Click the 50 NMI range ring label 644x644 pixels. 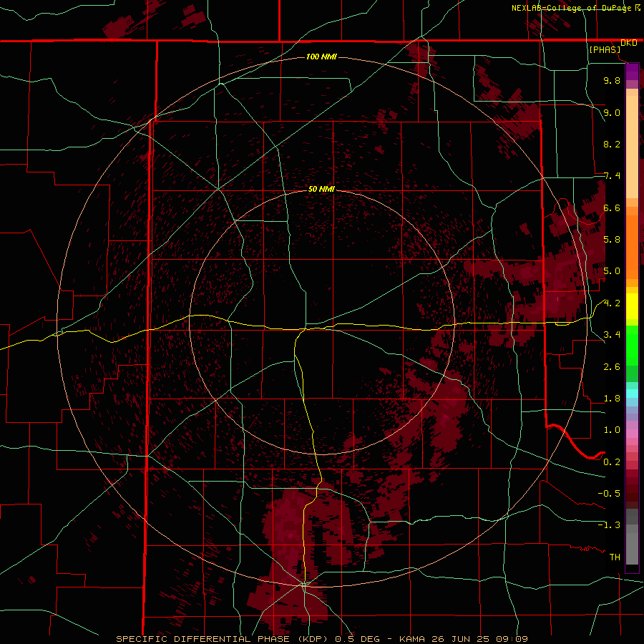[x=321, y=189]
